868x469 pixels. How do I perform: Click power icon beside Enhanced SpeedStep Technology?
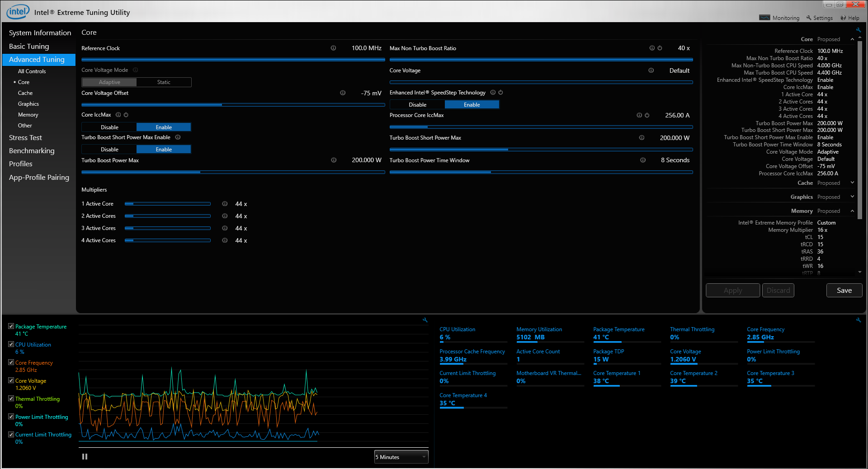pyautogui.click(x=500, y=92)
